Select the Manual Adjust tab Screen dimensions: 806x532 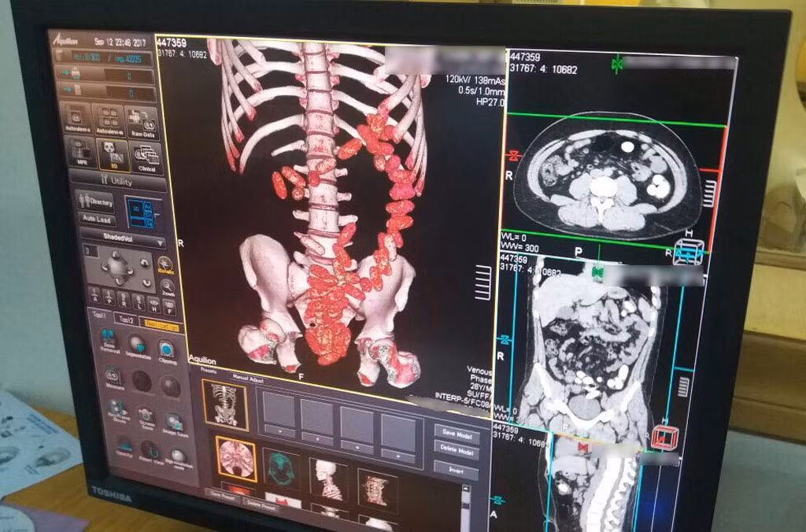[x=248, y=379]
